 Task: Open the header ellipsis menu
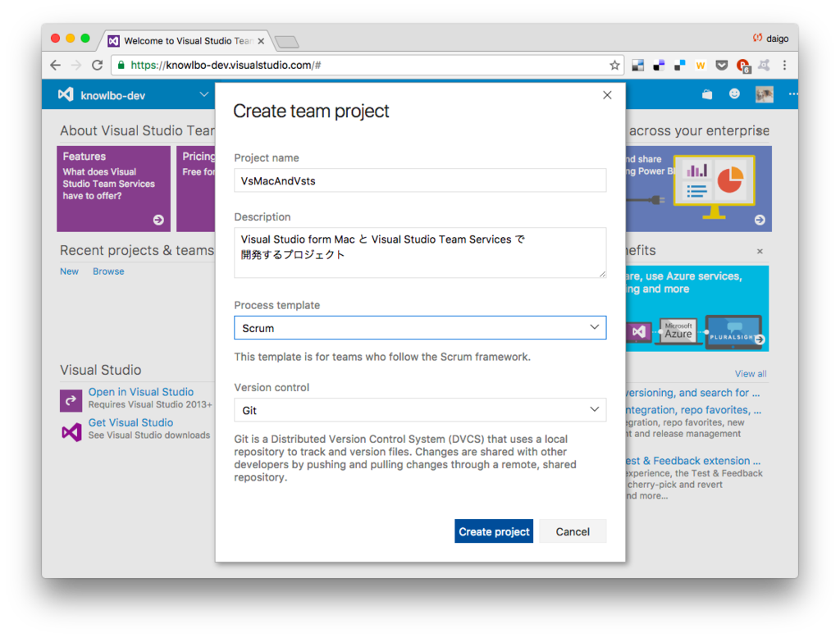tap(793, 95)
